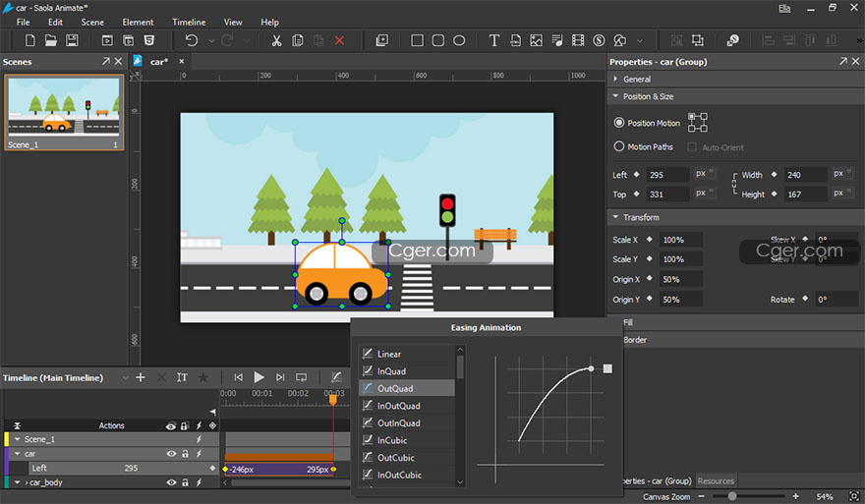Select the Position Motion radio button

[x=619, y=123]
